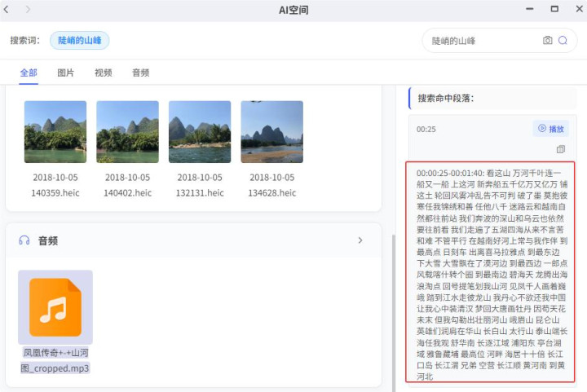Click the magnifier search icon

[x=563, y=41]
